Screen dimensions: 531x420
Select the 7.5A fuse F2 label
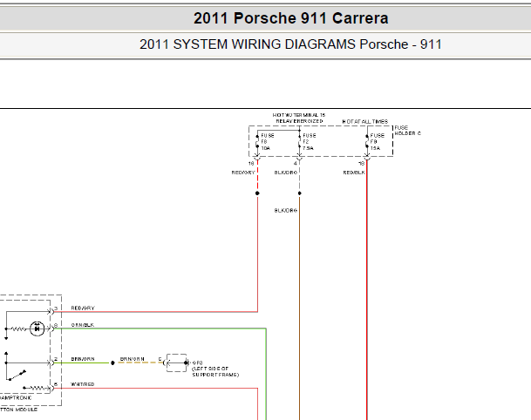[310, 142]
